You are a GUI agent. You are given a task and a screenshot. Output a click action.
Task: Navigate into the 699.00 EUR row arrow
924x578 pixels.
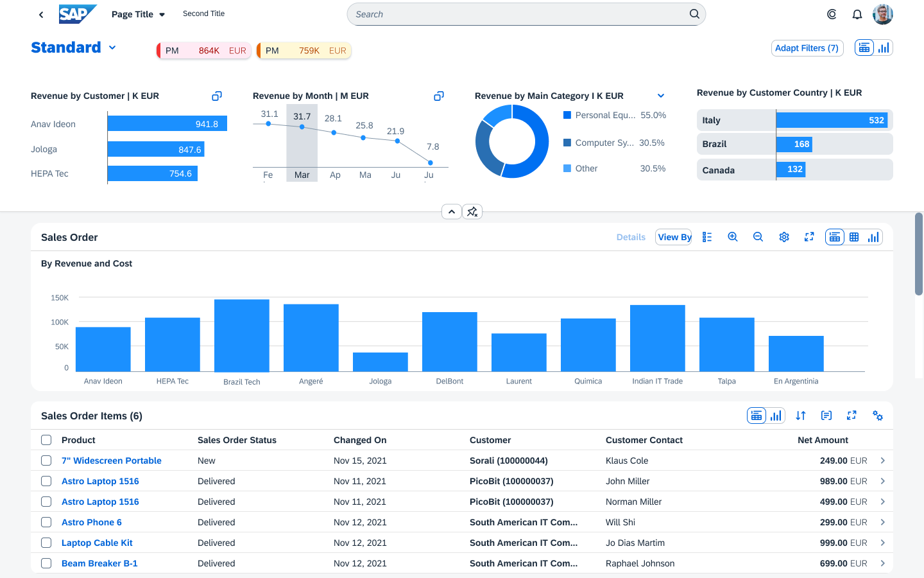click(883, 563)
